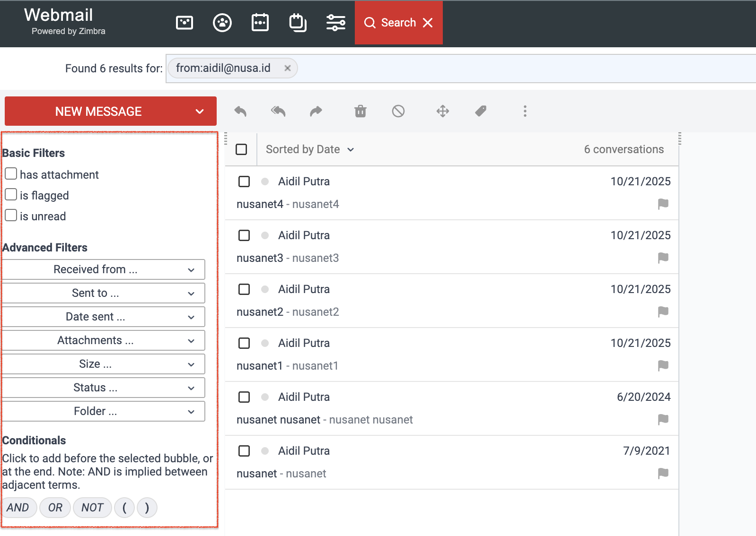
Task: Check the is unread filter
Action: pyautogui.click(x=11, y=216)
